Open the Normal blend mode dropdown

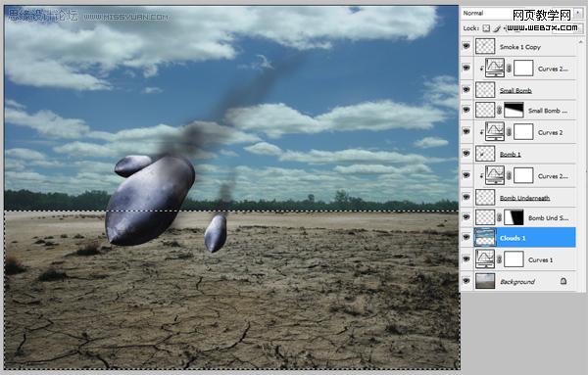517,13
